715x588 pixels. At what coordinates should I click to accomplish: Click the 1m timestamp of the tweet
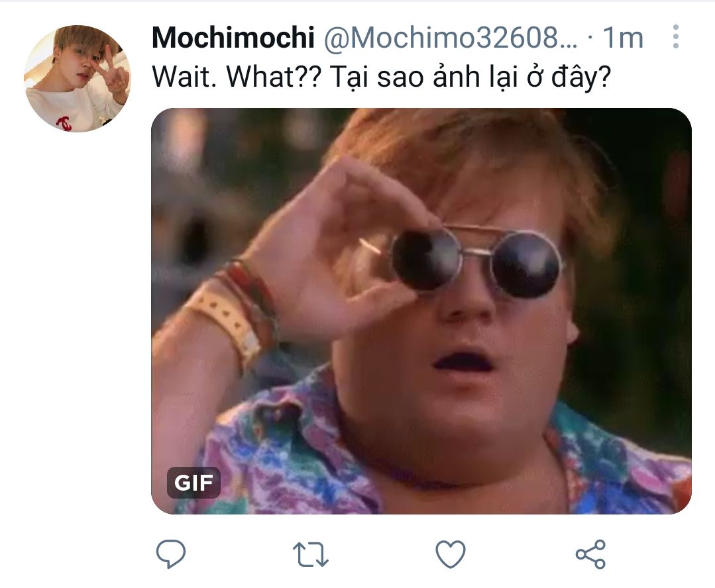click(x=623, y=37)
